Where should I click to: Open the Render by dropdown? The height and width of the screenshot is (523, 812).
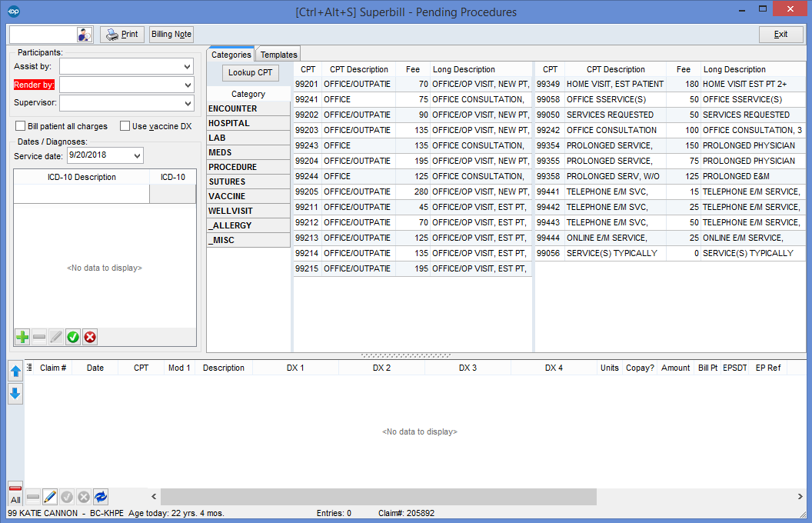tap(188, 85)
